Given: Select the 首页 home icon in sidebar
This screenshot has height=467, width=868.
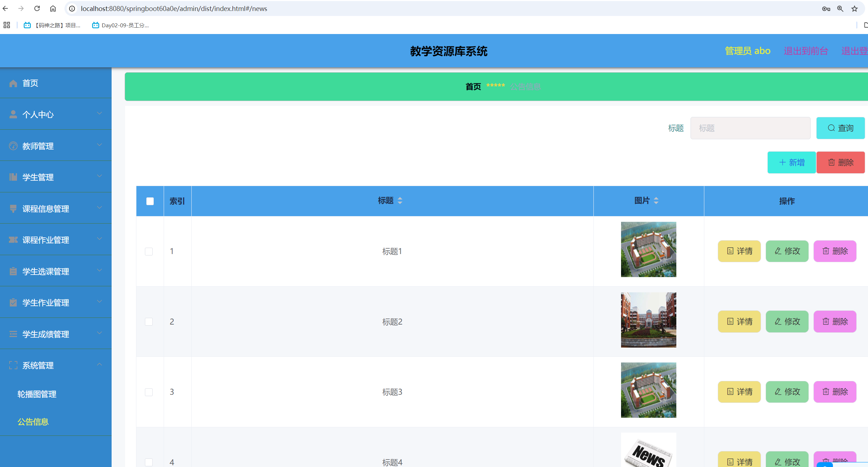Looking at the screenshot, I should pyautogui.click(x=13, y=83).
